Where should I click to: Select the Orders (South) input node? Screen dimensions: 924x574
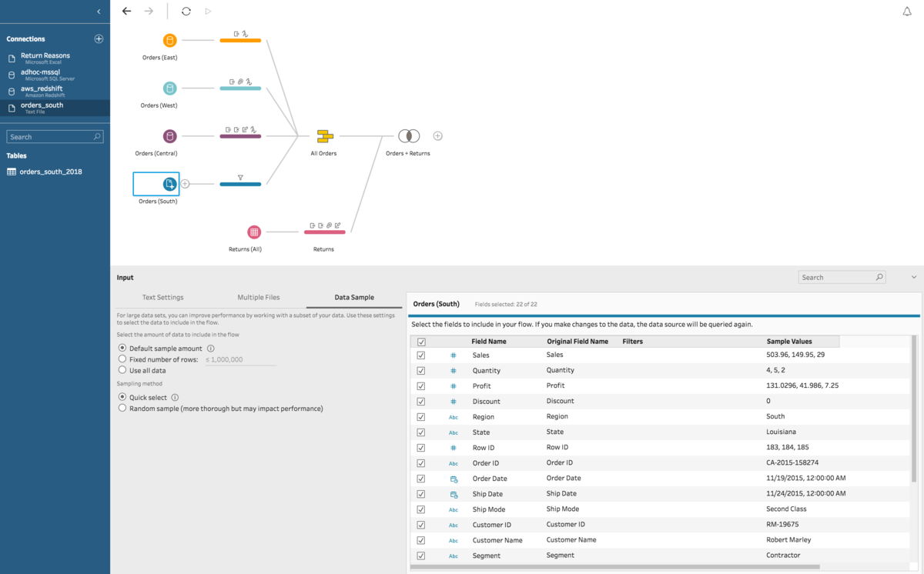170,184
